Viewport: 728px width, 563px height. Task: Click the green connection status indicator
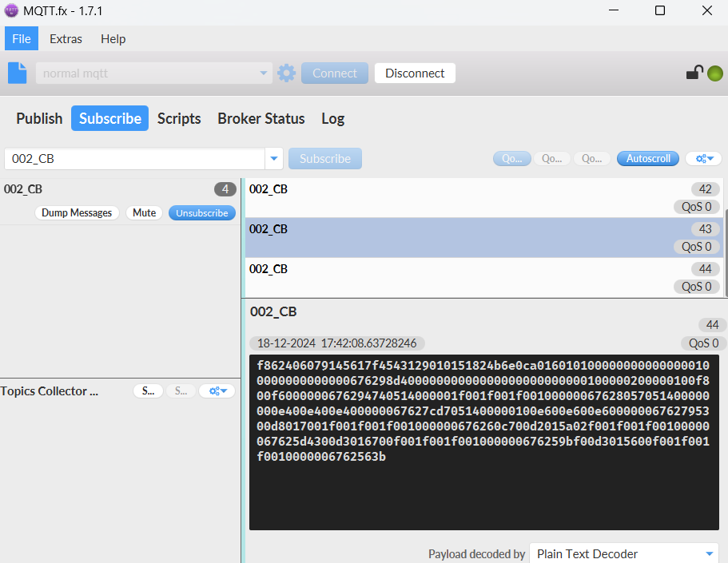coord(715,73)
